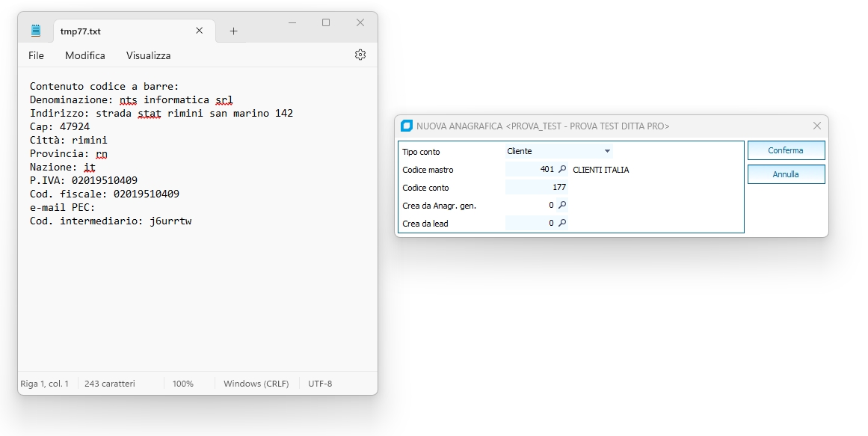Click the Riga 1, col. 1 status entry
This screenshot has width=868, height=436.
[x=45, y=384]
